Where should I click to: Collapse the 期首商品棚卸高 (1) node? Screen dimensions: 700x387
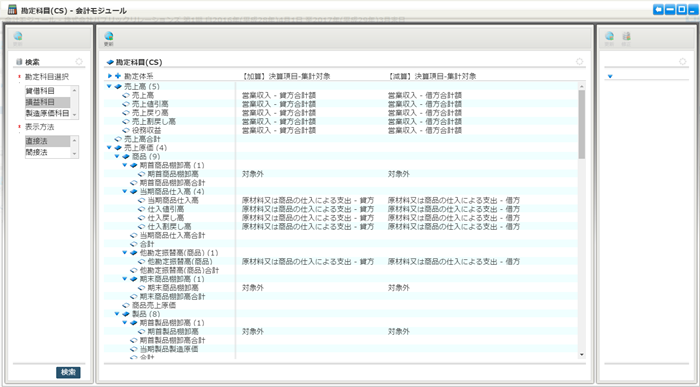coord(125,165)
